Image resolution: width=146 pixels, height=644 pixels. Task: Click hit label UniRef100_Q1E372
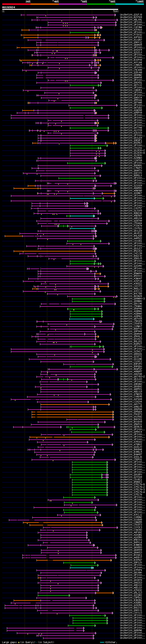point(131,173)
